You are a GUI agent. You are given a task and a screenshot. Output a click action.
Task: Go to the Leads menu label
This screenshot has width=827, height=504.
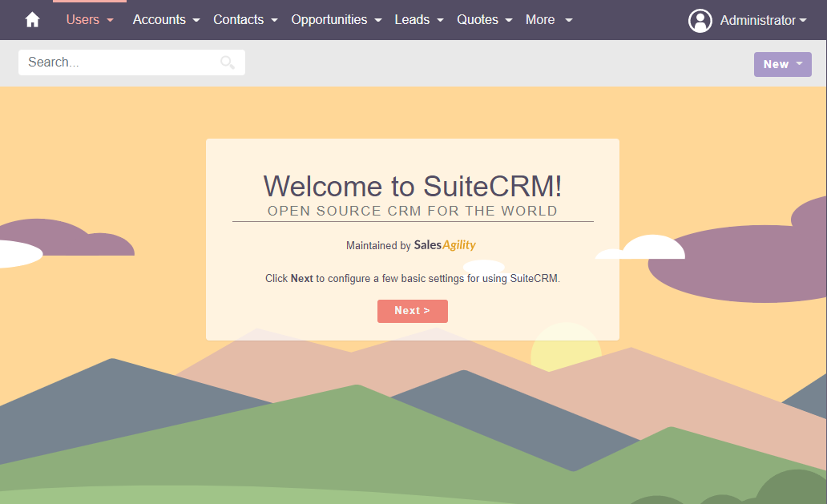(412, 20)
